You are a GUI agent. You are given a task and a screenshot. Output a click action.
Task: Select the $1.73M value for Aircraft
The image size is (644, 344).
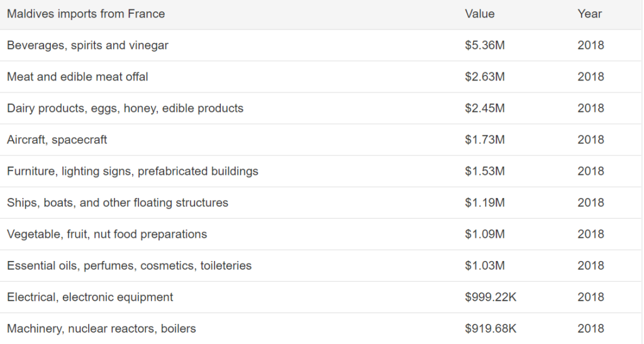click(485, 140)
